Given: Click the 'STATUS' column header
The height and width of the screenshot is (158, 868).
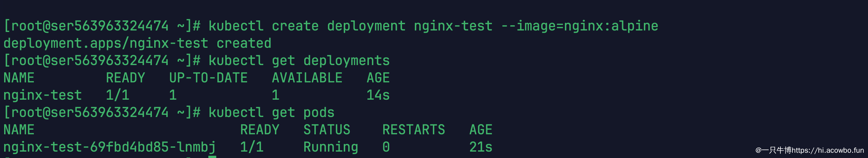Looking at the screenshot, I should 327,130.
